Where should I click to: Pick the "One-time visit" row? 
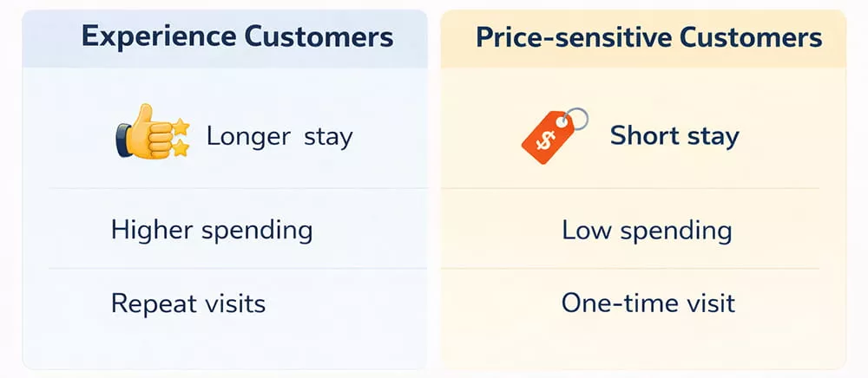tap(648, 303)
